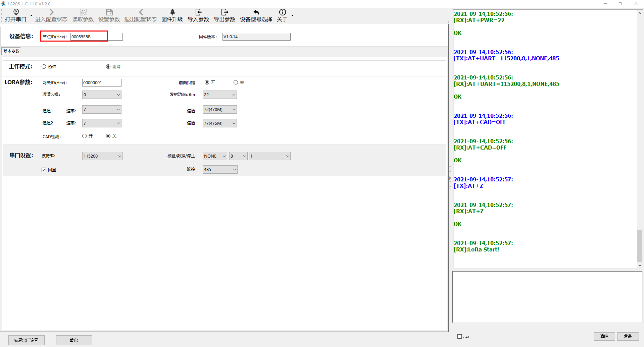This screenshot has width=644, height=347.
Task: Click the 导出参数 export icon
Action: point(225,12)
